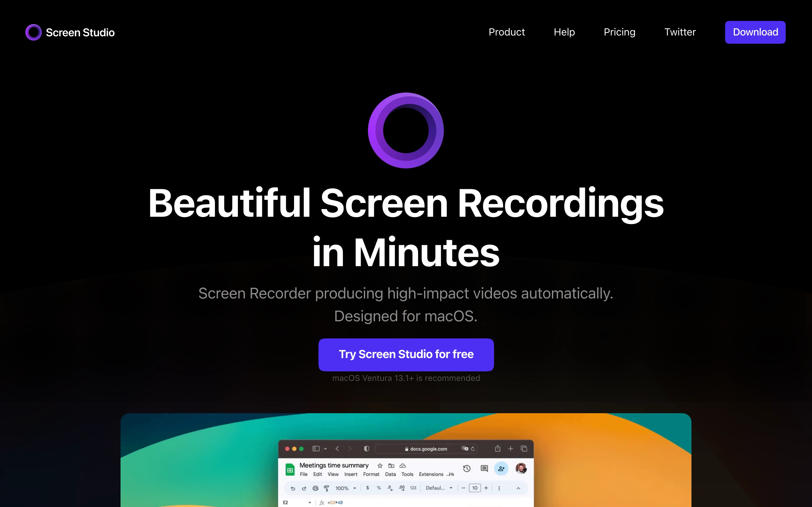The width and height of the screenshot is (812, 507).
Task: Select the Print icon
Action: click(x=315, y=489)
